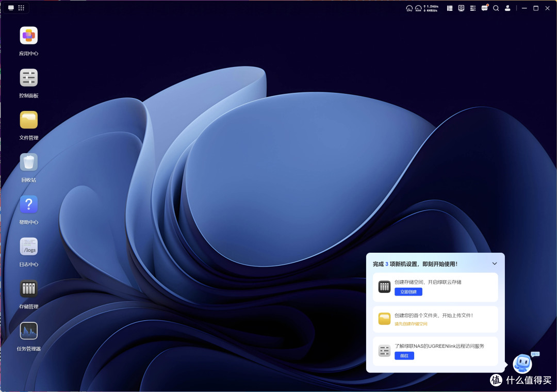The height and width of the screenshot is (392, 557).
Task: Click the message notifications icon in top bar
Action: coord(484,8)
